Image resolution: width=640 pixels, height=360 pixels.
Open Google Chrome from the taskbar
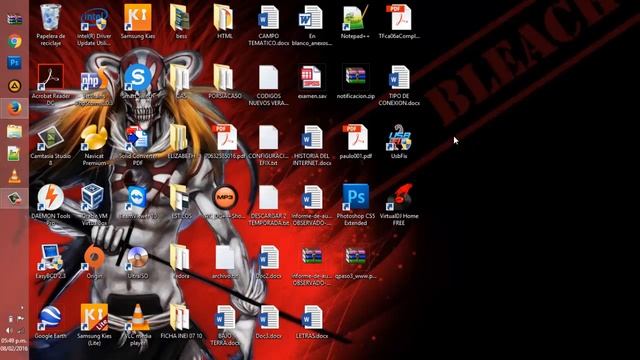coord(14,41)
